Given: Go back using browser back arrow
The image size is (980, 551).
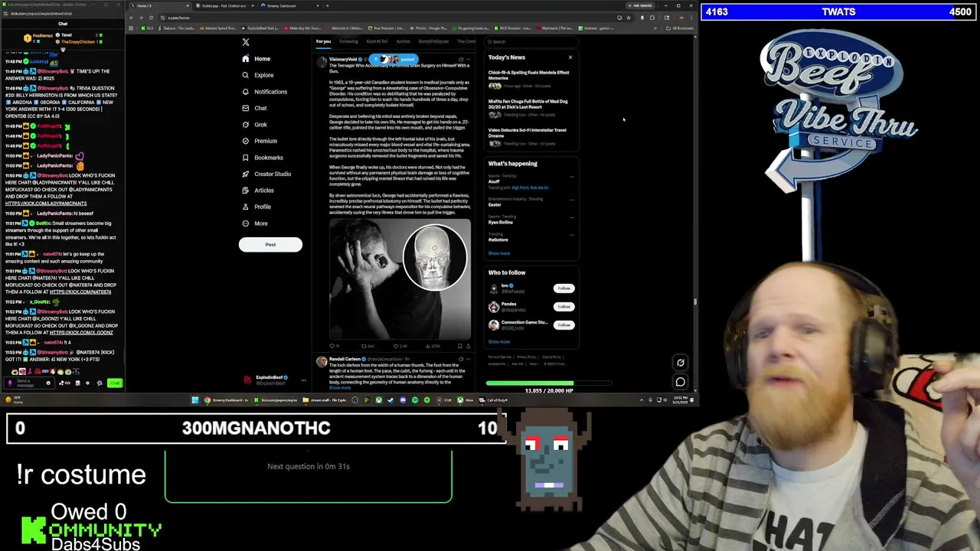Looking at the screenshot, I should pos(132,18).
